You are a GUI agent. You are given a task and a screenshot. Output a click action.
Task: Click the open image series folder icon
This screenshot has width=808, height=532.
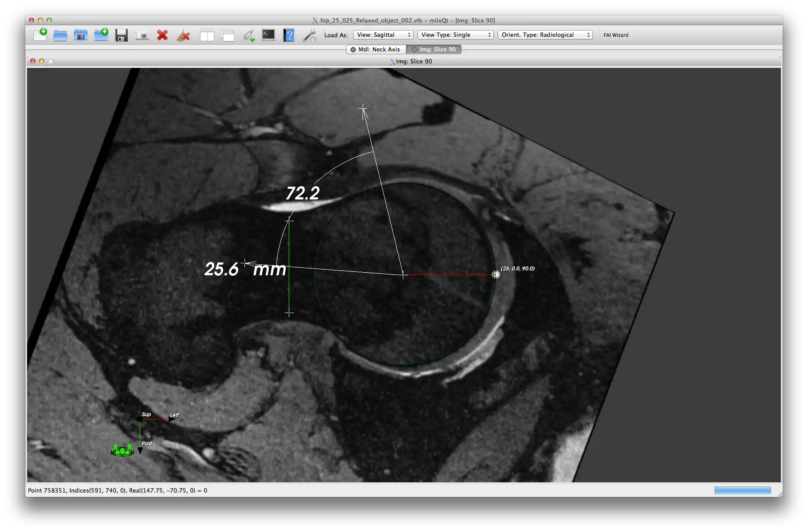(x=81, y=35)
